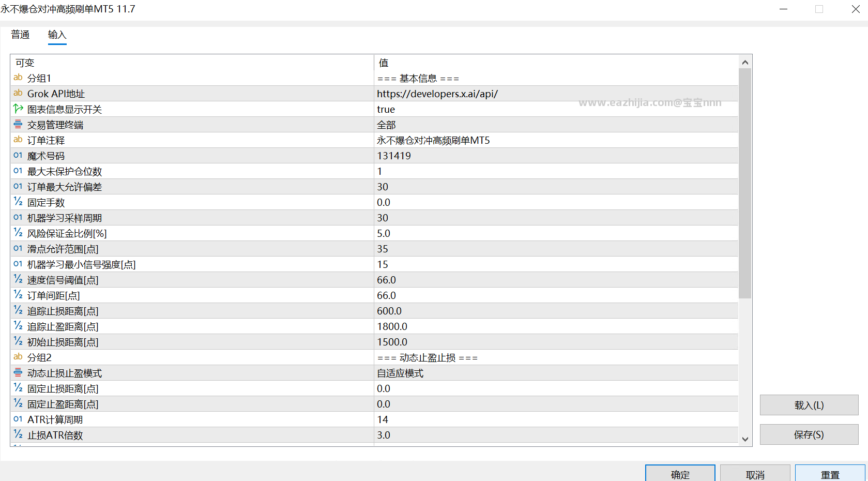Click integer icon beside ATR计算周期
The height and width of the screenshot is (481, 868).
pyautogui.click(x=18, y=419)
